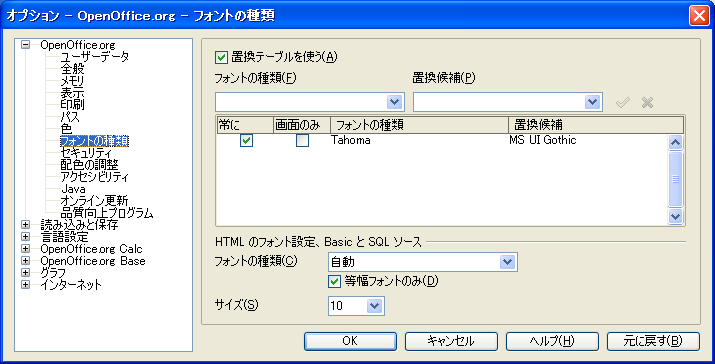Expand the グラフ tree node

(26, 273)
